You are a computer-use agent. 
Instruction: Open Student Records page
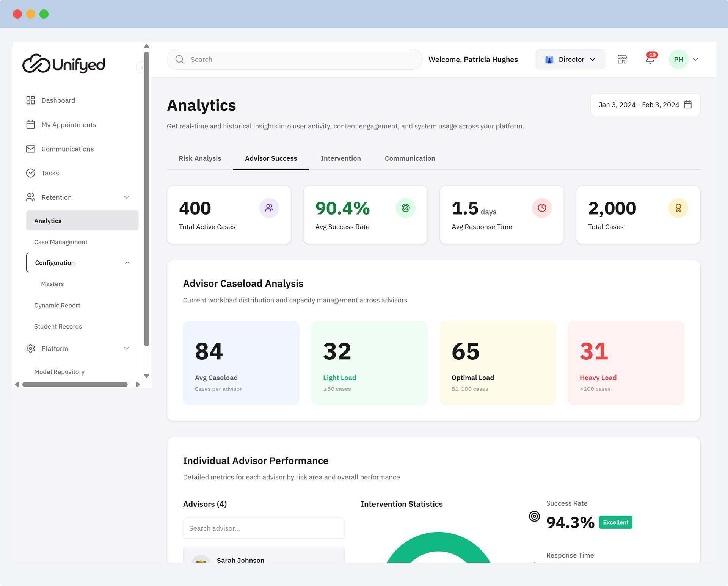click(x=58, y=327)
